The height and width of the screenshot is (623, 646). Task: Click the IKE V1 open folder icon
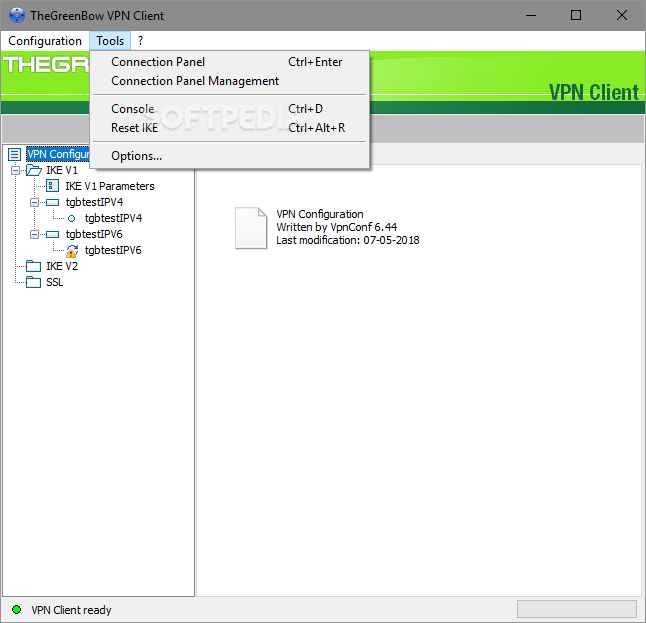point(34,170)
